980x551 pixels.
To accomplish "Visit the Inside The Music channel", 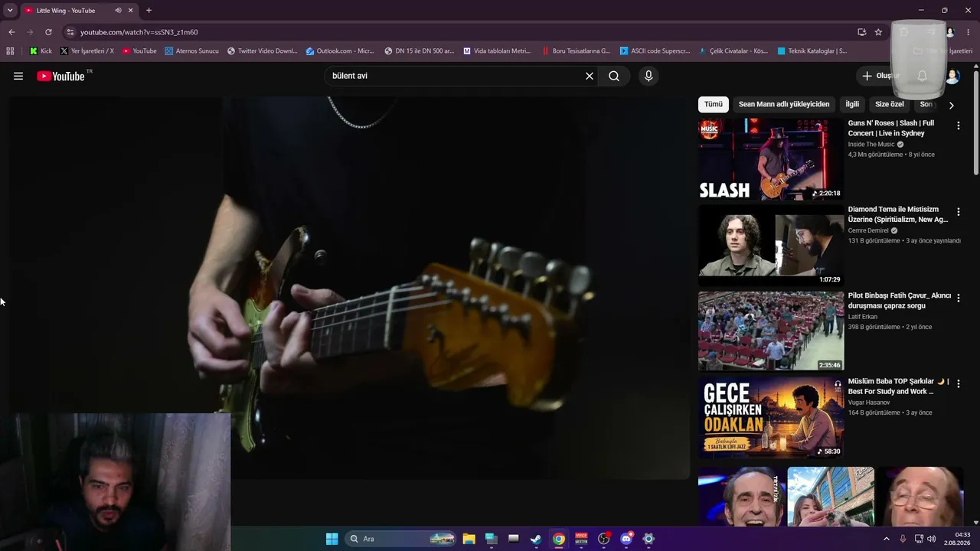I will [871, 145].
